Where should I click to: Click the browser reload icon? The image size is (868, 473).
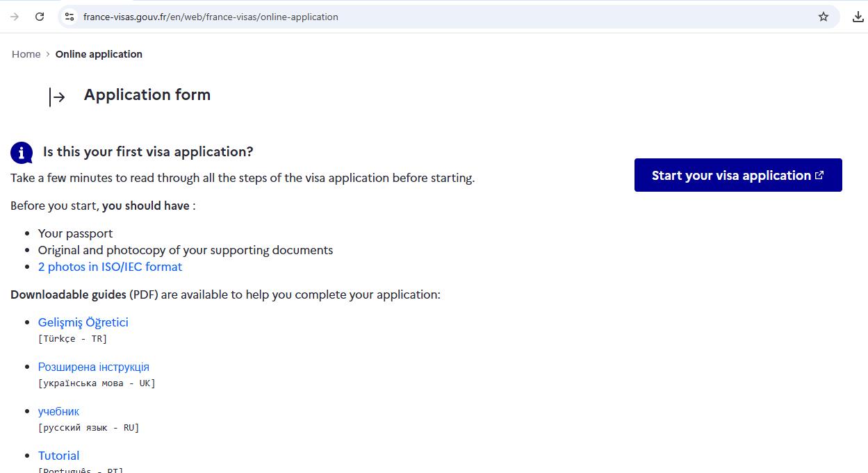[40, 16]
